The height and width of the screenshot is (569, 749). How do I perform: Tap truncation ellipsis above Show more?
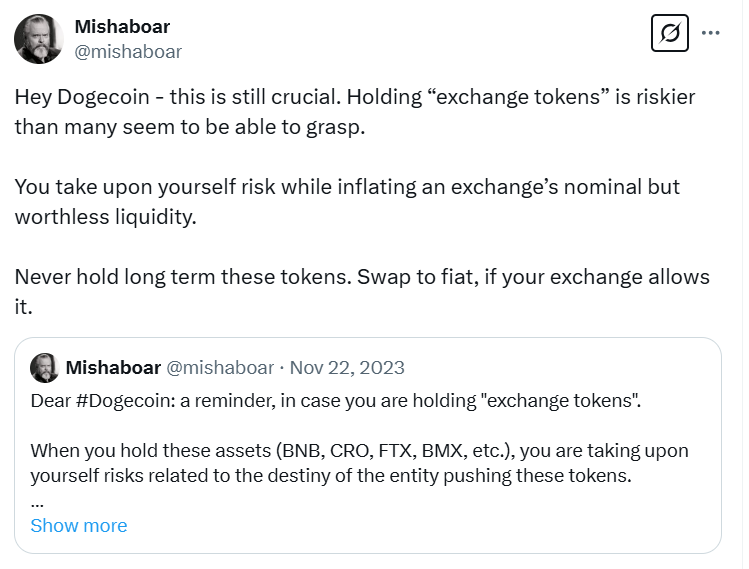pyautogui.click(x=37, y=504)
